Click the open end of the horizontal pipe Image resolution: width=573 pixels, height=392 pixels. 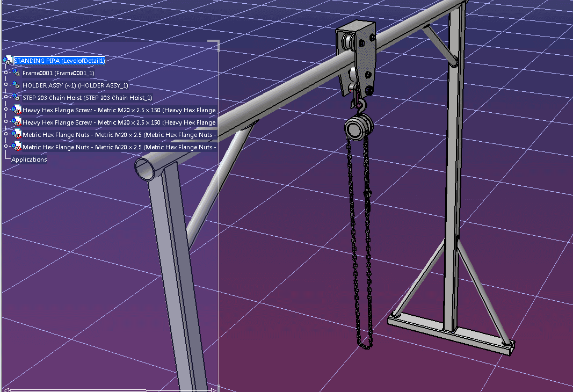click(x=145, y=169)
